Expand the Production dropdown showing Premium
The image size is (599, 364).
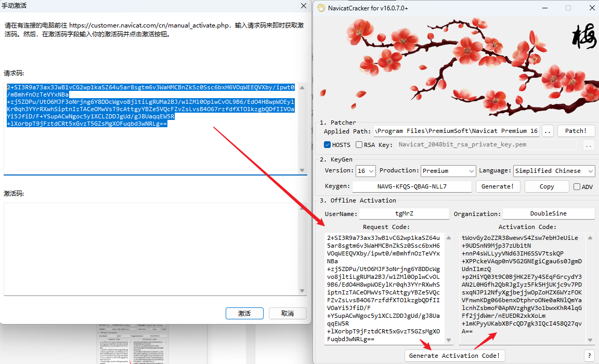click(x=448, y=171)
